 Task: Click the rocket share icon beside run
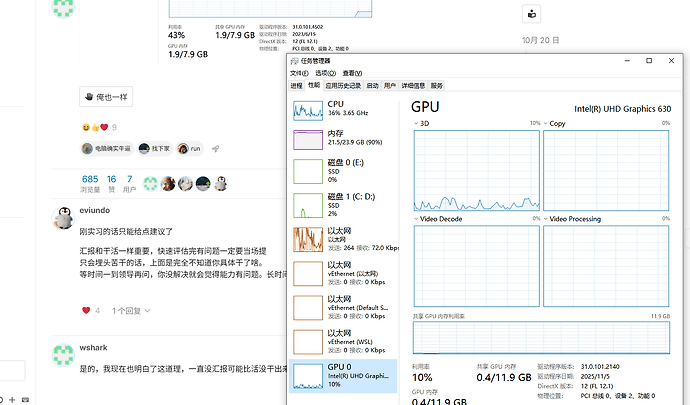[215, 149]
